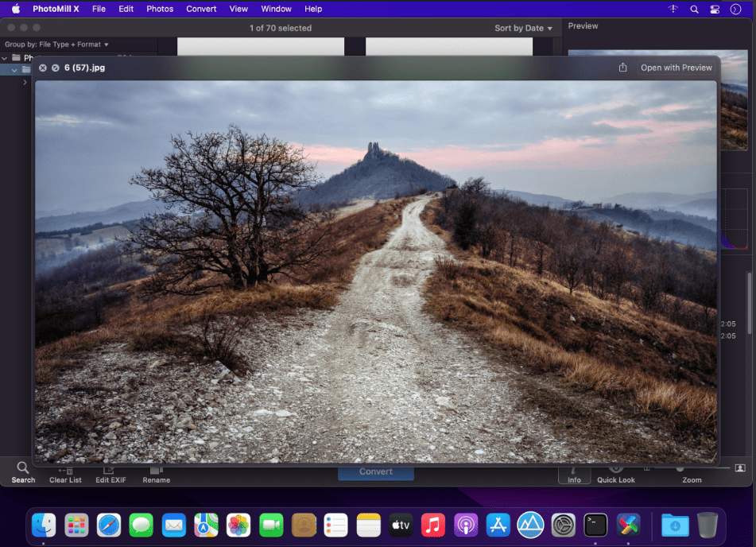
Task: Open Control Center from menu bar
Action: 715,10
